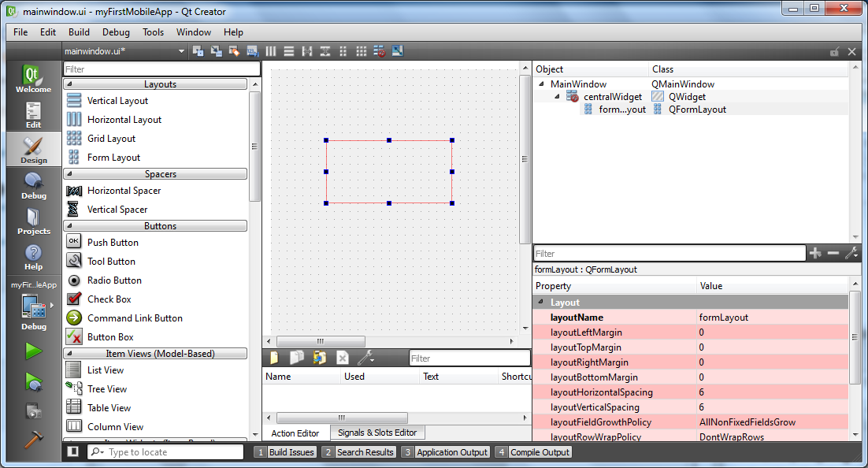Click the Action Editor Filter field
Image resolution: width=868 pixels, height=468 pixels.
pyautogui.click(x=469, y=358)
